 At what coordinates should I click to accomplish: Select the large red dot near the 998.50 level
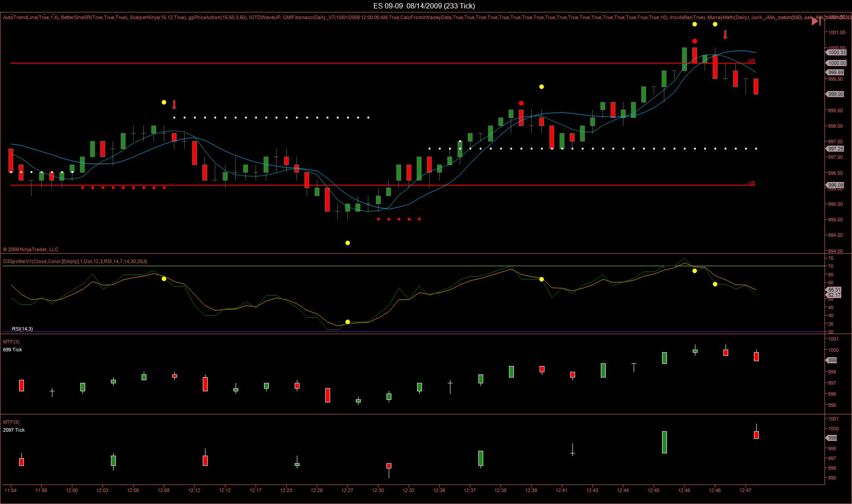[x=521, y=103]
